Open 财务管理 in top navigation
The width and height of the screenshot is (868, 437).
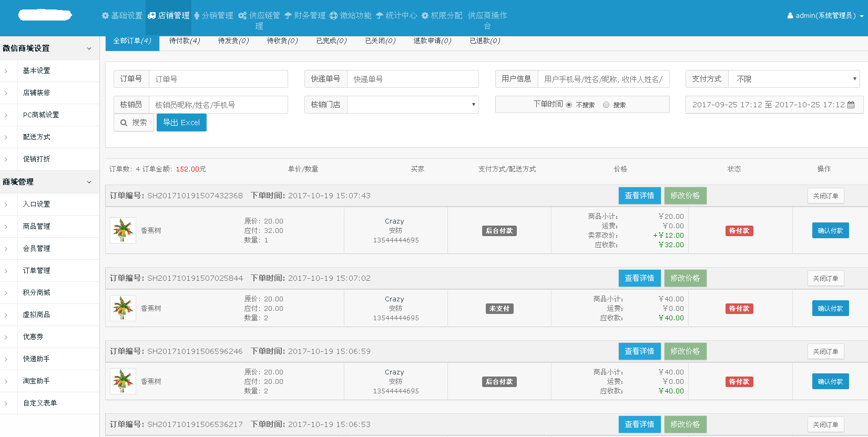(305, 16)
